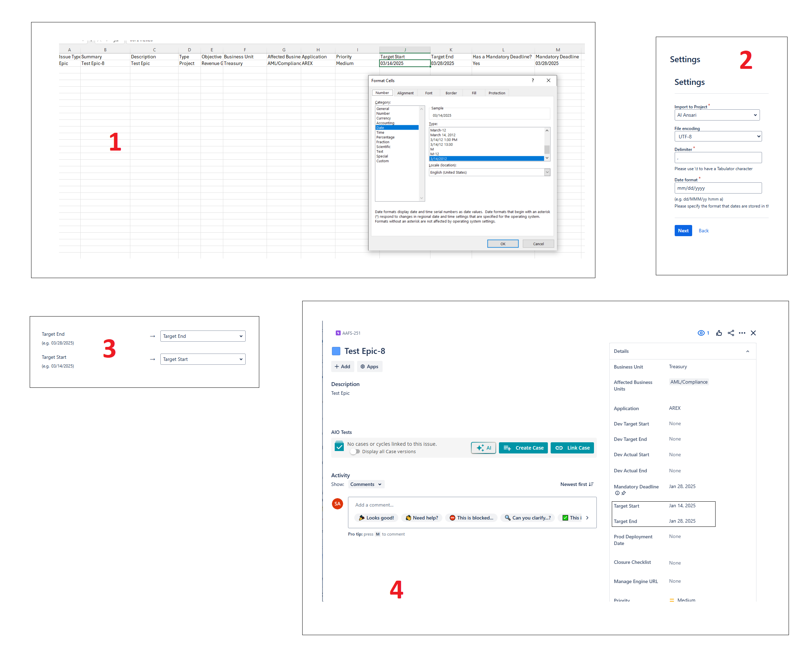Image resolution: width=812 pixels, height=647 pixels.
Task: Switch to the Font tab in Format Cells
Action: pyautogui.click(x=429, y=93)
